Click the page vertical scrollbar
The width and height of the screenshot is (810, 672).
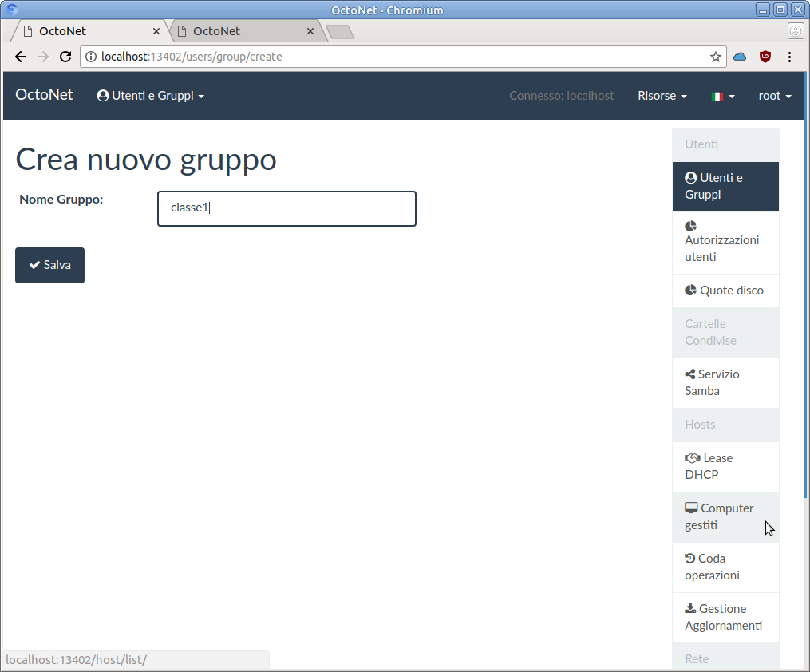805,285
